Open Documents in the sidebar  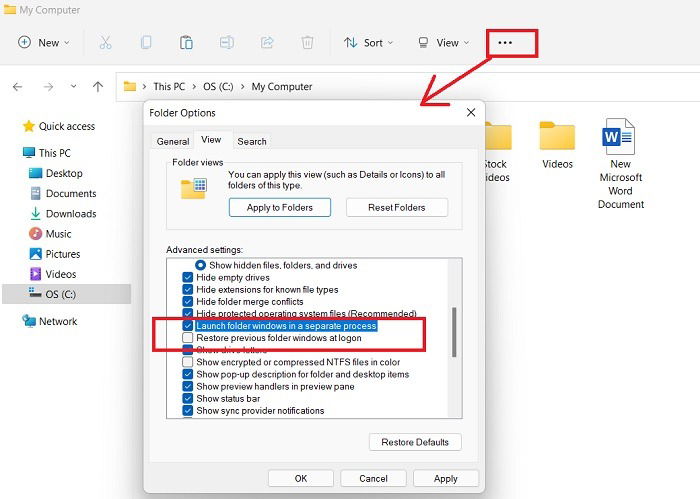[63, 193]
